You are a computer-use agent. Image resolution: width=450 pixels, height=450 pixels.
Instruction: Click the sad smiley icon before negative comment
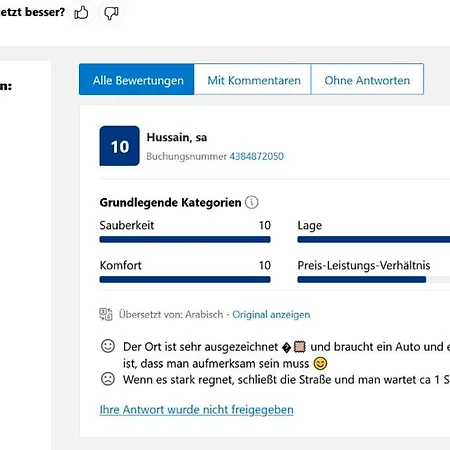point(108,379)
